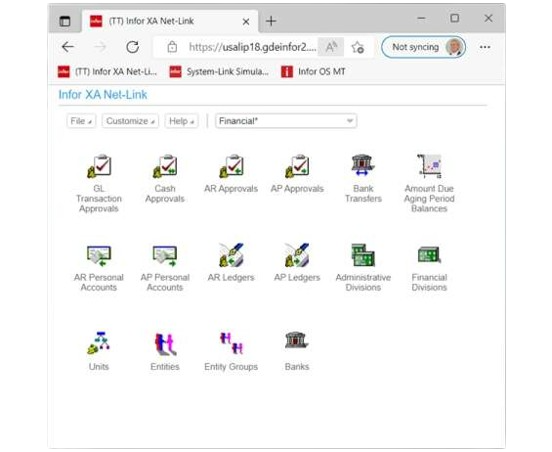Open Administrative Divisions icon
The image size is (552, 452).
coord(363,255)
